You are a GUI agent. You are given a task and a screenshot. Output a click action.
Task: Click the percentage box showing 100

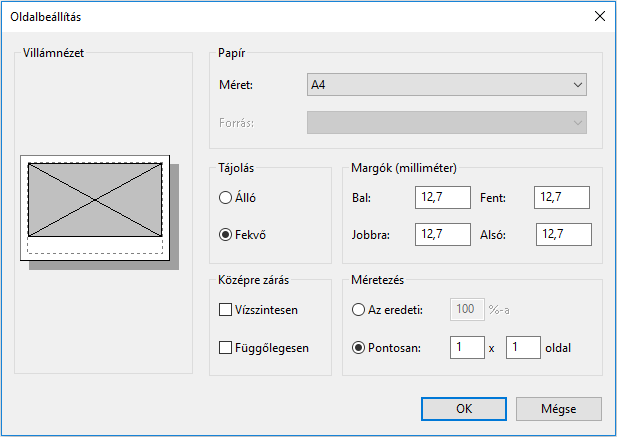(464, 310)
